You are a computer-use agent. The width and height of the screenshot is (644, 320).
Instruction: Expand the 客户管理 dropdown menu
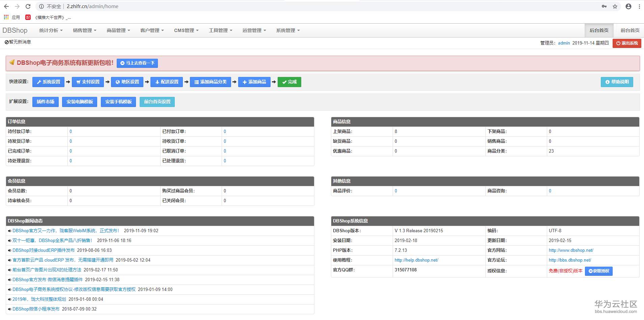[x=152, y=30]
